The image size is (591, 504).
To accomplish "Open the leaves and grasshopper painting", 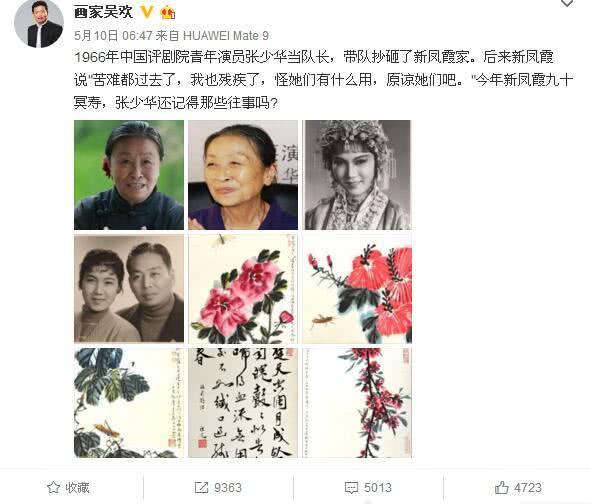I will (129, 403).
